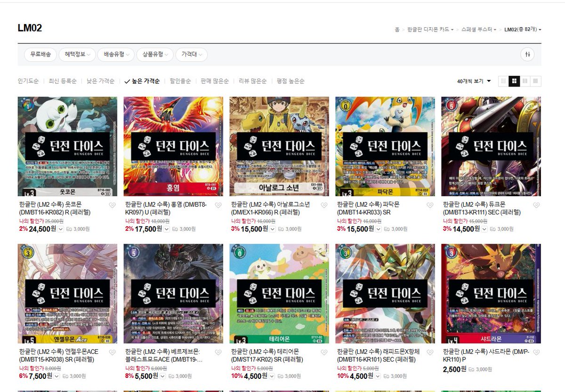Sort by 리뷰 많은순
565x392 pixels.
(253, 81)
